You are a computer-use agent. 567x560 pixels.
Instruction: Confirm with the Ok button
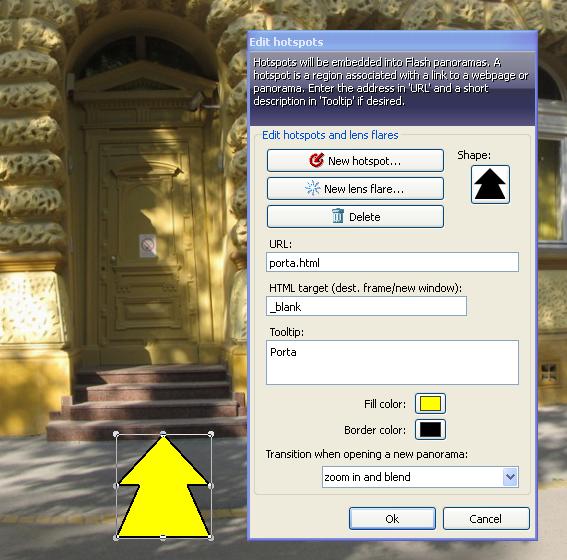click(392, 518)
